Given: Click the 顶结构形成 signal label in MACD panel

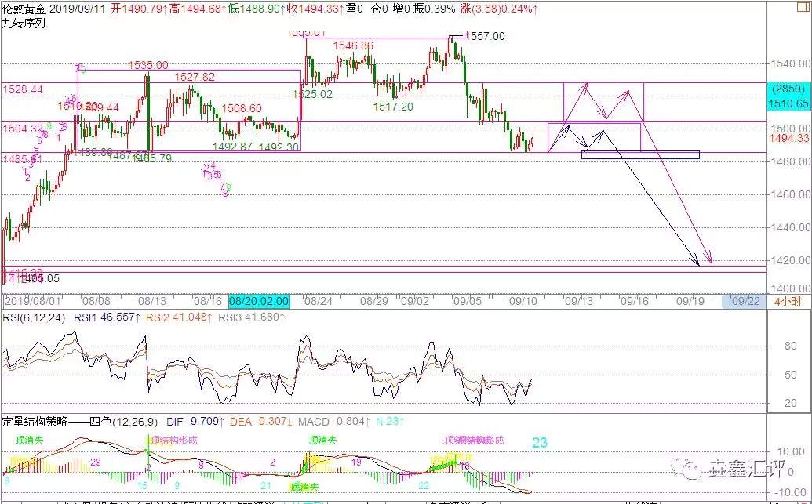Looking at the screenshot, I should (x=173, y=441).
